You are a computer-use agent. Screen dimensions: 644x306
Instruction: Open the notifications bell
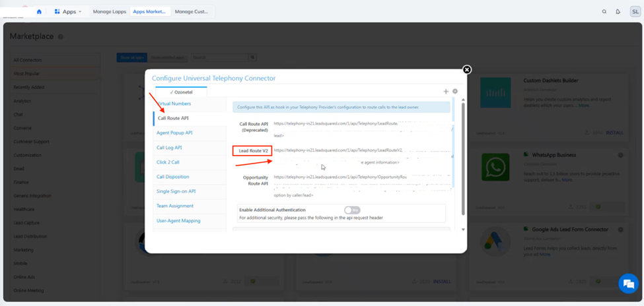[618, 11]
